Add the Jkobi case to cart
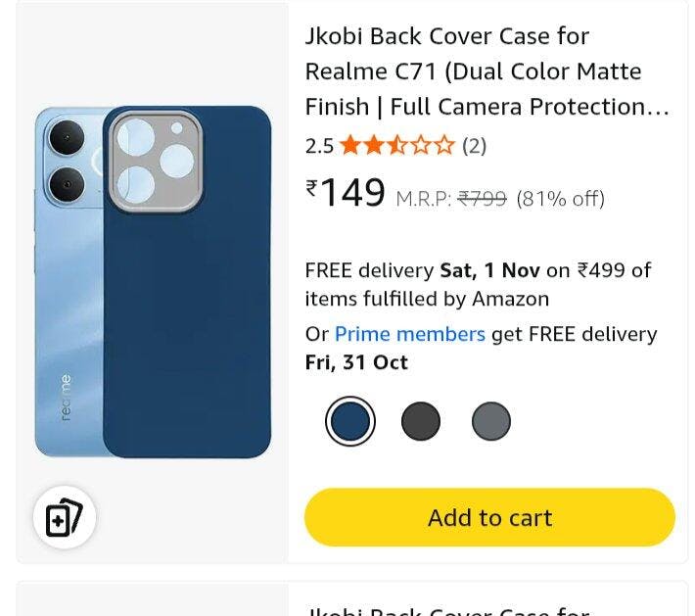The height and width of the screenshot is (616, 695). pyautogui.click(x=489, y=517)
